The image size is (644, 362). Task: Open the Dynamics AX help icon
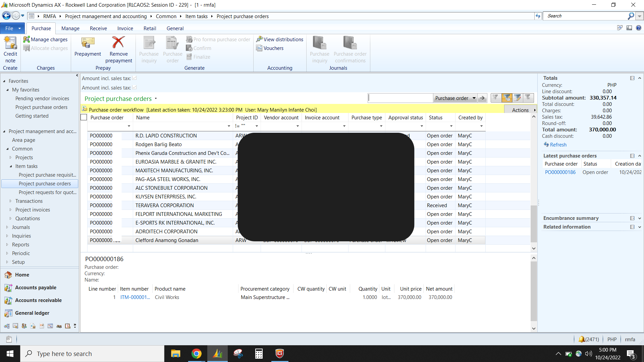coord(639,28)
